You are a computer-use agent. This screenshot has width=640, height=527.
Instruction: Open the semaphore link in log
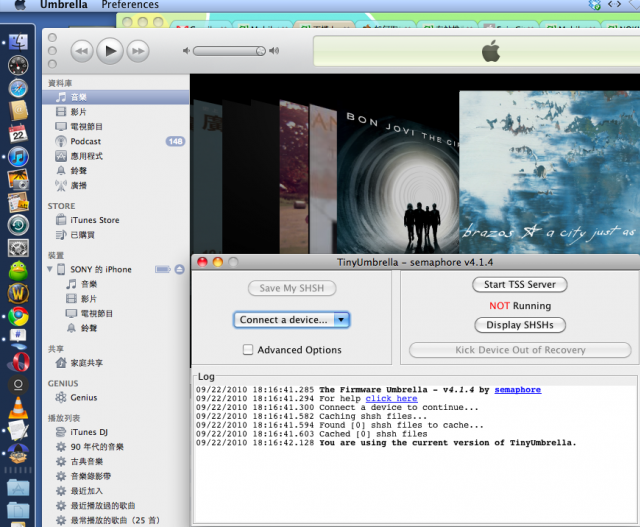[x=518, y=390]
